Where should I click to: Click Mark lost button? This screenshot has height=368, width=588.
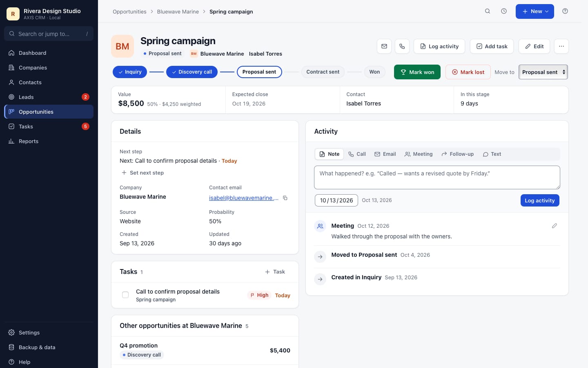point(468,72)
